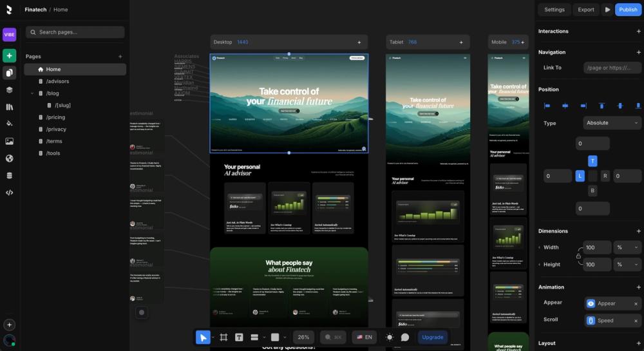Open the Stack tool options arrow
This screenshot has width=644, height=351.
[264, 337]
